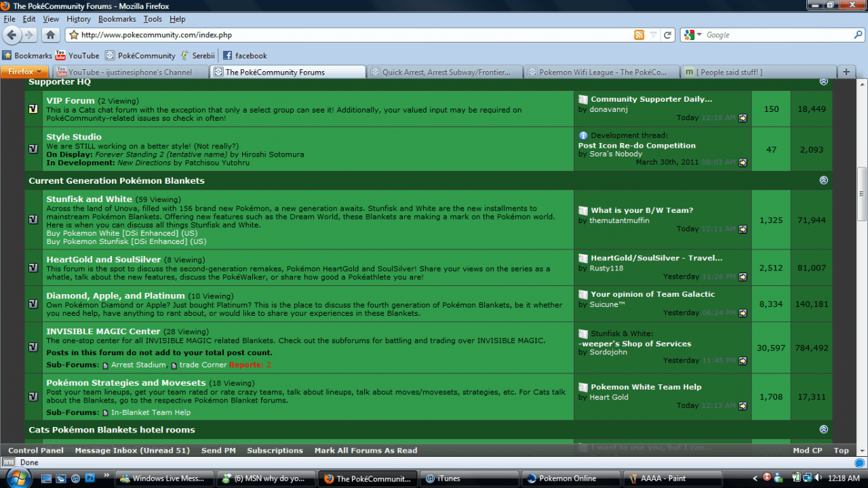Click the URL address field
The height and width of the screenshot is (488, 868).
pyautogui.click(x=356, y=35)
